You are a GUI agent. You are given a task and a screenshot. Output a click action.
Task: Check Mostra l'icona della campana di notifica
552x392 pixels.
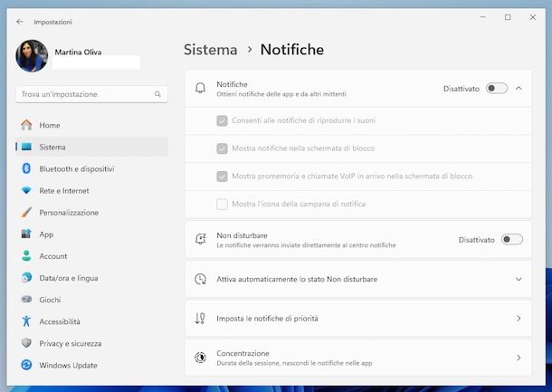click(x=222, y=205)
